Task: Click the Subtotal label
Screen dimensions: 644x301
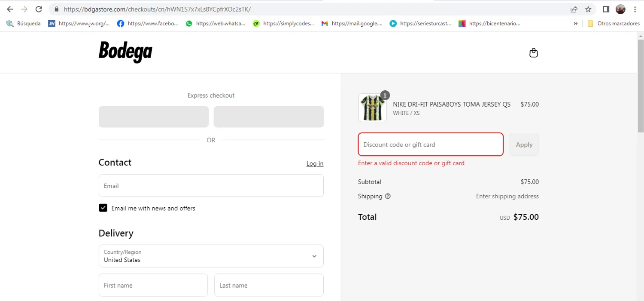Action: click(x=370, y=182)
